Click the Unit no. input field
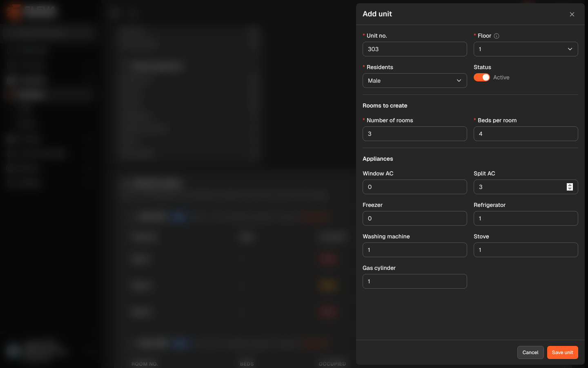This screenshot has height=368, width=588. (x=414, y=49)
